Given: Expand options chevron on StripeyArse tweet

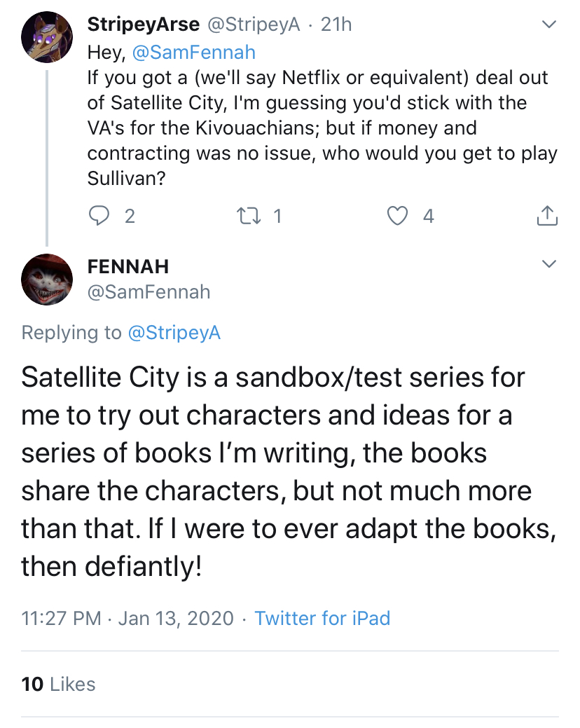Looking at the screenshot, I should [549, 25].
